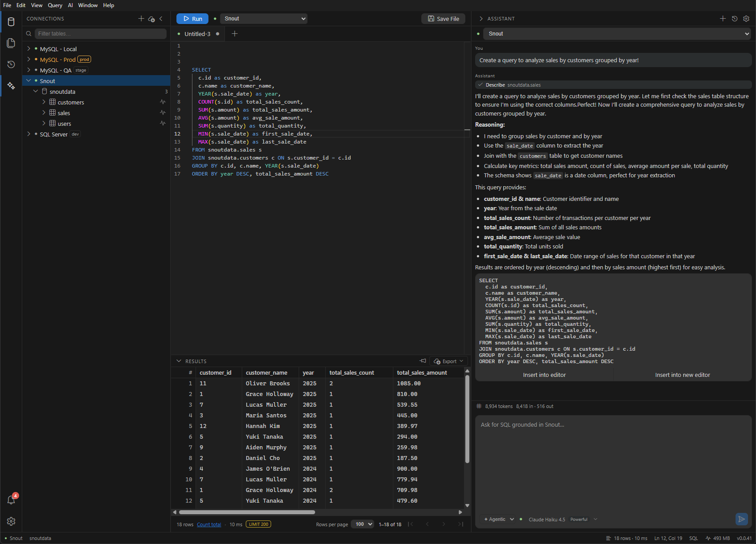Screen dimensions: 756x544
Task: Expand the MySQL - Local connection
Action: [29, 48]
